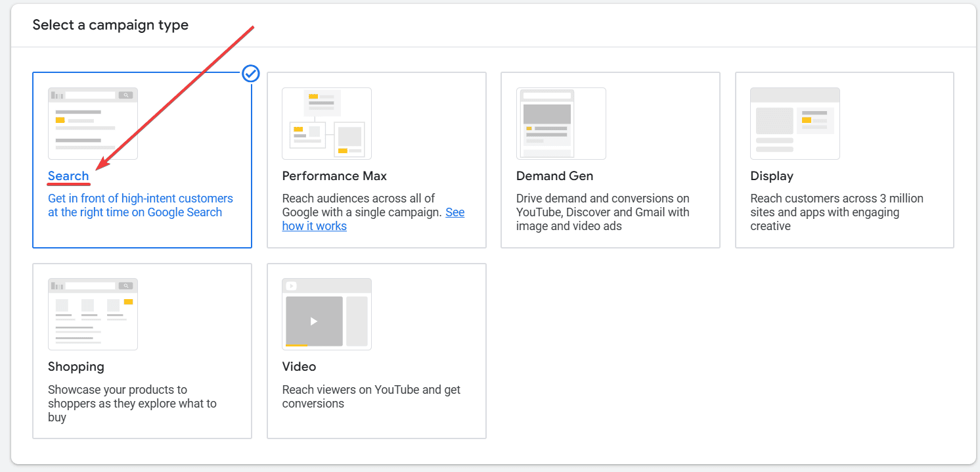Click the Demand Gen illustration
The height and width of the screenshot is (472, 980).
(x=561, y=124)
